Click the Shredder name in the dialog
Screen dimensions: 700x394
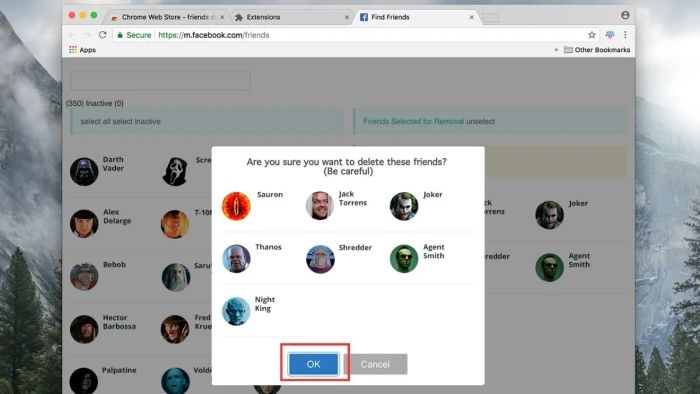[x=355, y=247]
